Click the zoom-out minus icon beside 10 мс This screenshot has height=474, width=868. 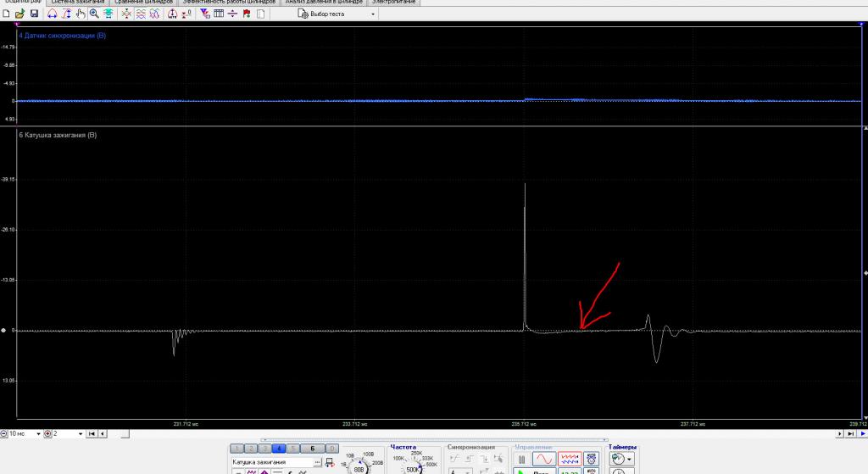4,433
